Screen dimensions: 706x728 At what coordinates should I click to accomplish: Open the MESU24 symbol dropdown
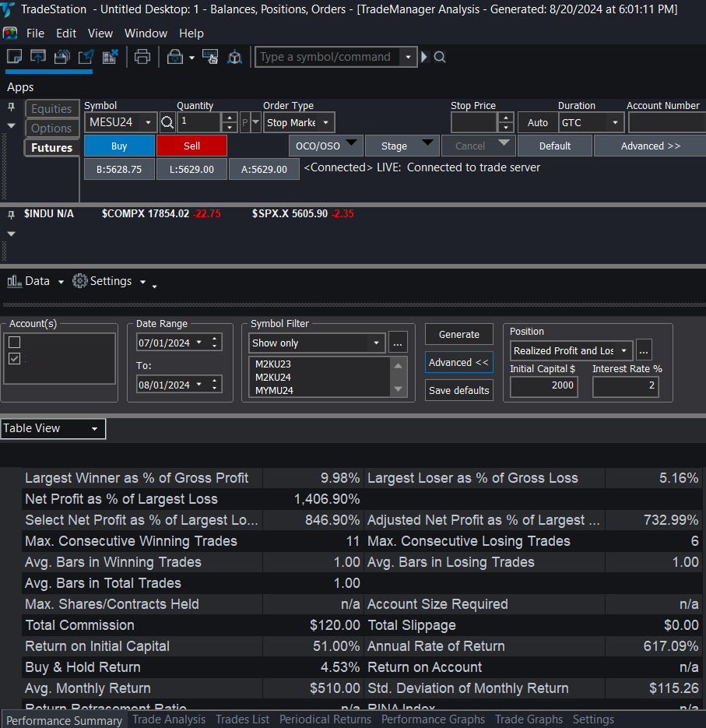148,122
